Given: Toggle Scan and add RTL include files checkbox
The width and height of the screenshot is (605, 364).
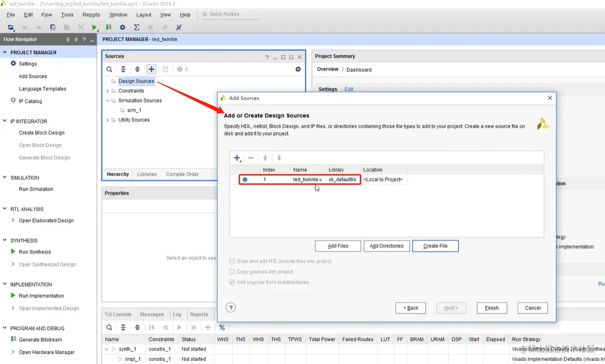Looking at the screenshot, I should coord(232,261).
